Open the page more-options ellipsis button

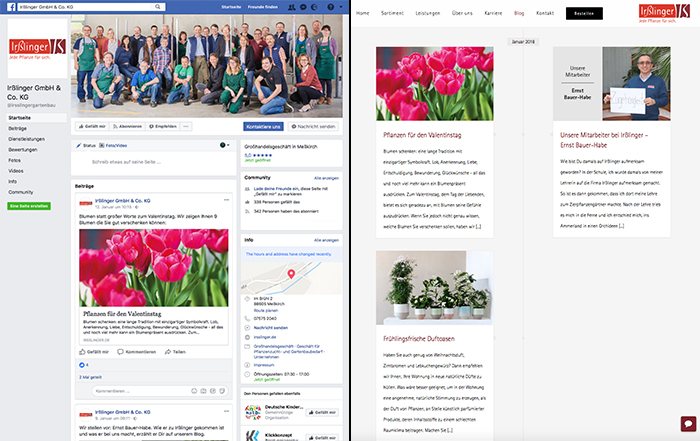tap(186, 127)
